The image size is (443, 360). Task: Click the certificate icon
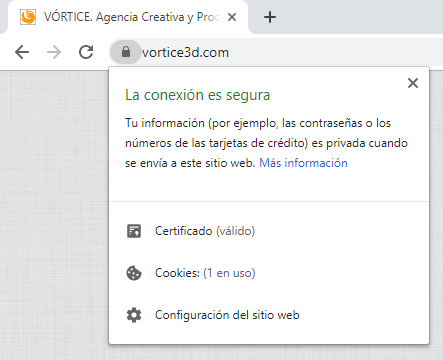point(134,231)
